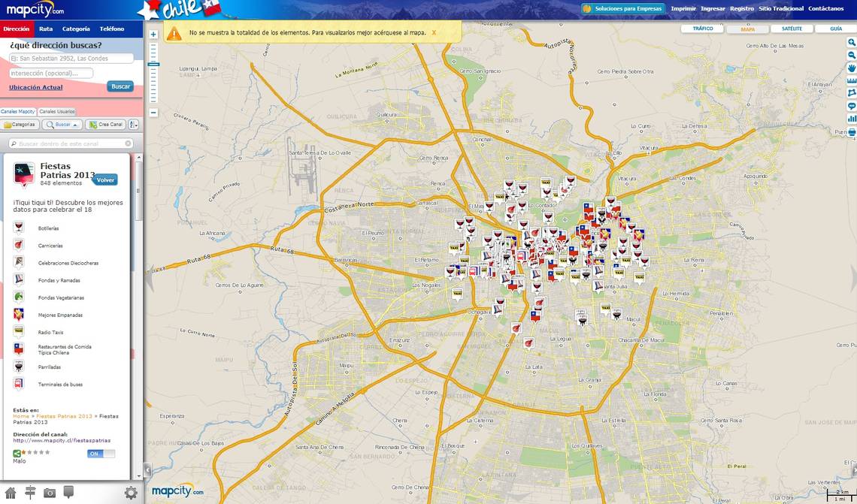This screenshot has height=504, width=857.
Task: Switch to the Categoría tab
Action: coord(76,29)
